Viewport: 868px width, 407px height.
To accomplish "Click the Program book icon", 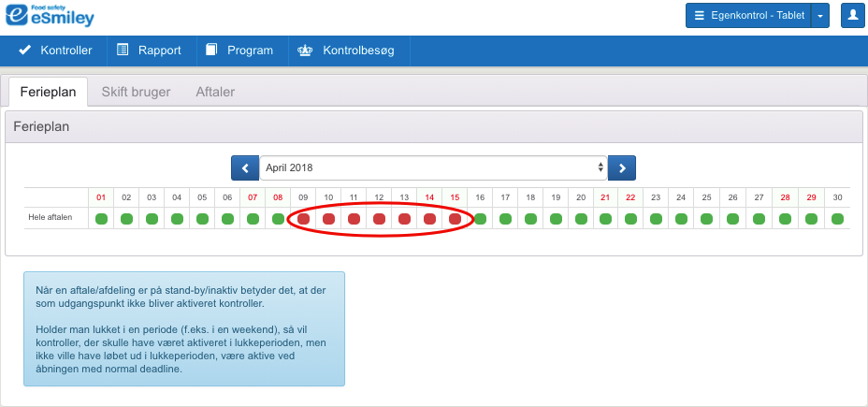I will (x=211, y=51).
